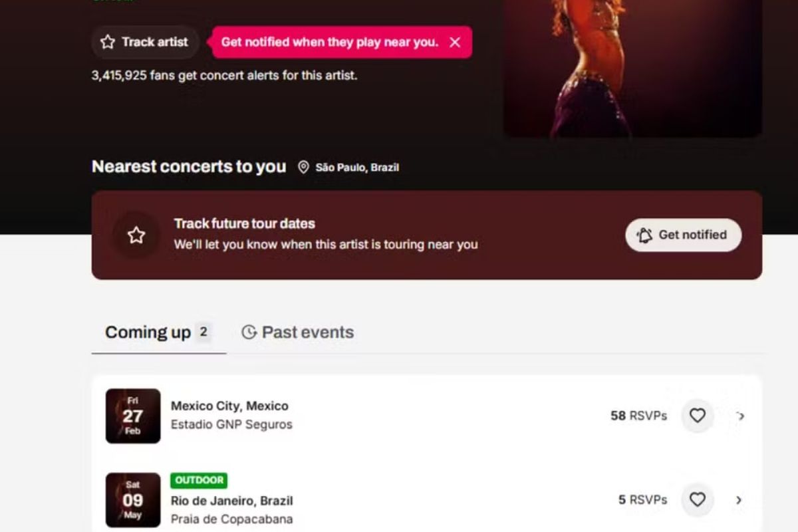Click the Sat 09 May date thumbnail

point(133,500)
